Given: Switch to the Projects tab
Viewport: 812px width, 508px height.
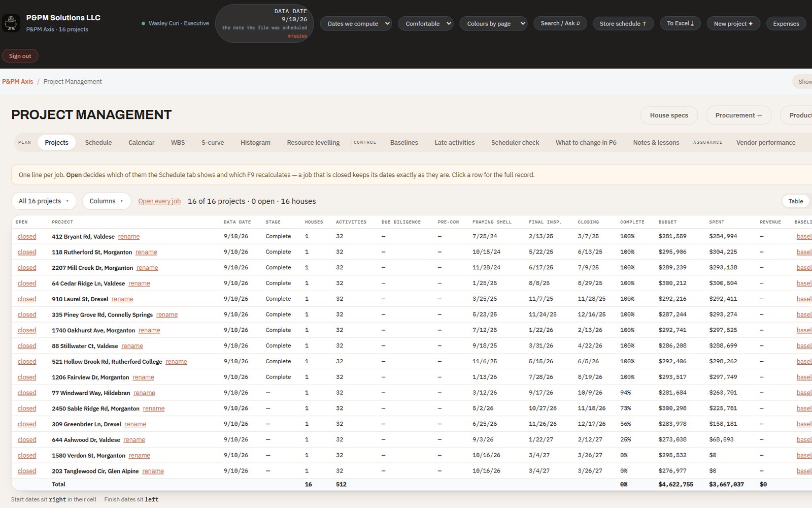Looking at the screenshot, I should (56, 143).
